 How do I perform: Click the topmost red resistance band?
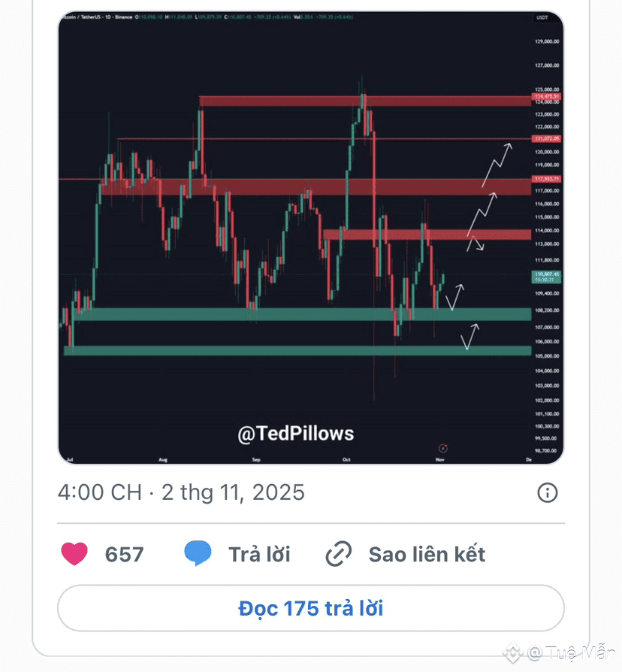(361, 101)
